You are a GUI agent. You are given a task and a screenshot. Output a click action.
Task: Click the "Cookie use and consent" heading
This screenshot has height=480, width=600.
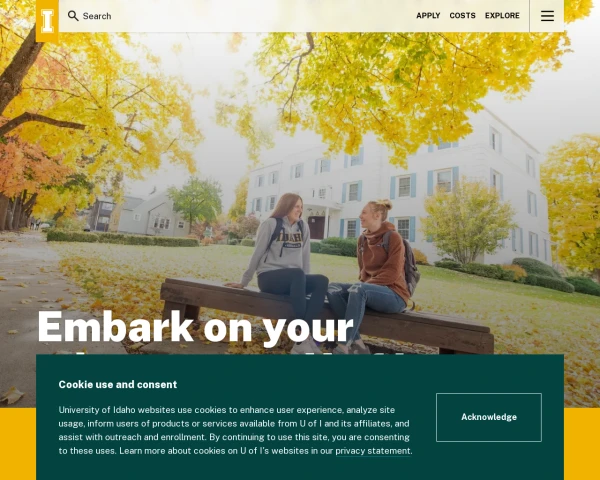(118, 384)
